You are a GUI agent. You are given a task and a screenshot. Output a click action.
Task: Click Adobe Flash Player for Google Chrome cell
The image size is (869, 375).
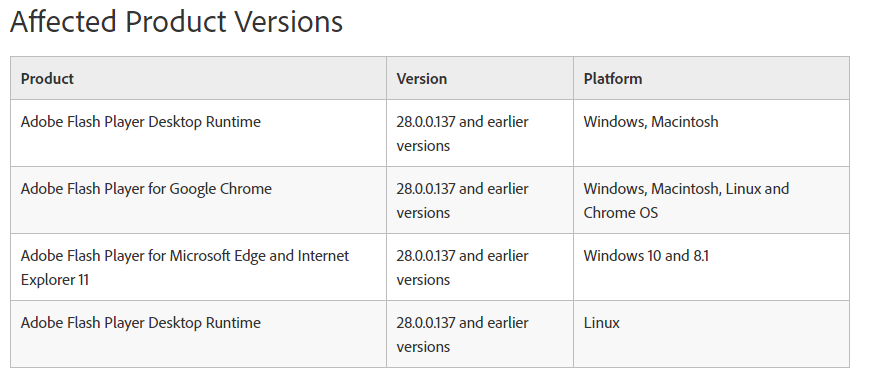tap(198, 200)
